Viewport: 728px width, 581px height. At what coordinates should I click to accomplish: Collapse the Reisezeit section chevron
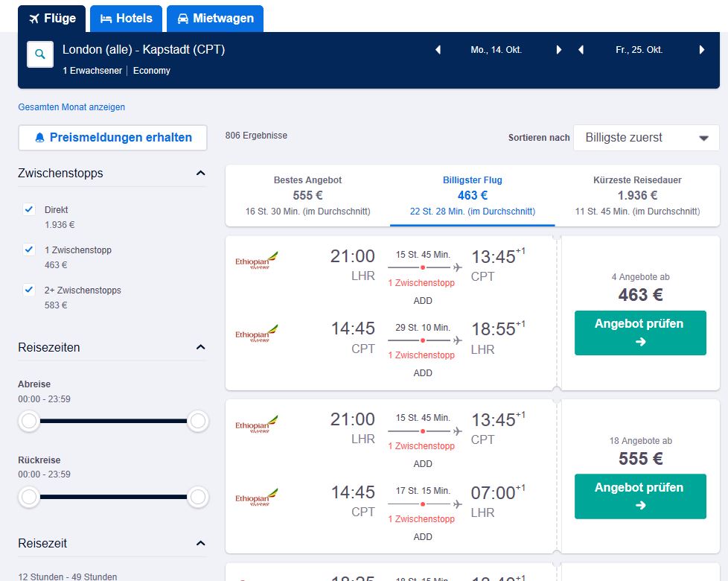coord(200,543)
